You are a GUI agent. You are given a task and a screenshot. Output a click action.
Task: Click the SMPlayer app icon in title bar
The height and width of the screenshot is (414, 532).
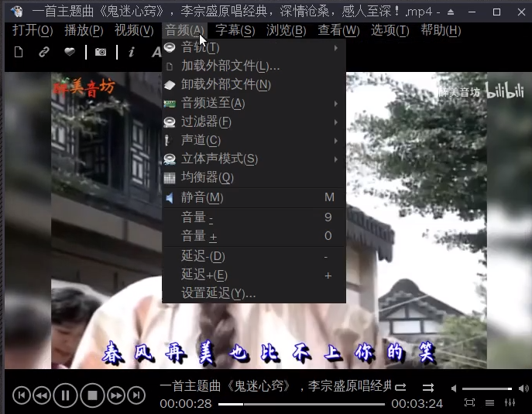16,12
